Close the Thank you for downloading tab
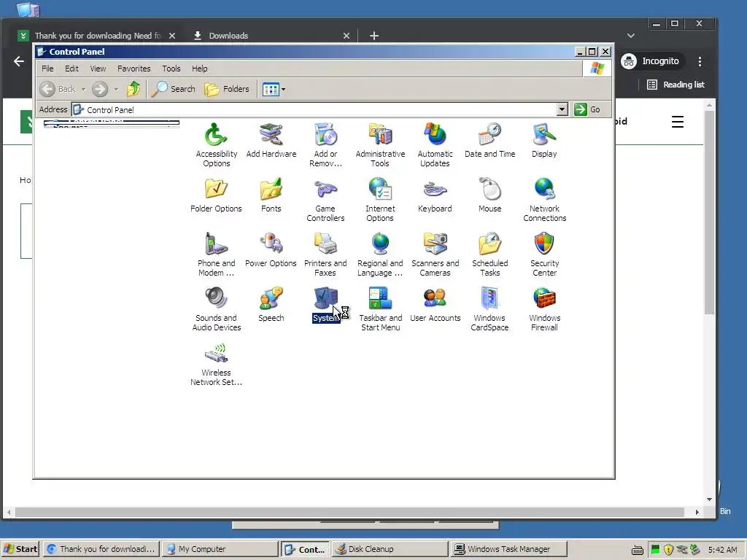 [172, 36]
